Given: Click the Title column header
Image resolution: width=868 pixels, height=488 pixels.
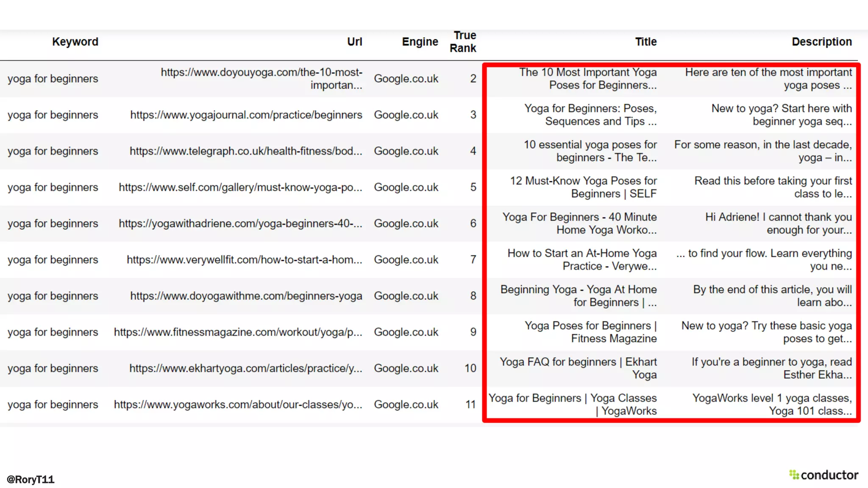Looking at the screenshot, I should pos(645,42).
